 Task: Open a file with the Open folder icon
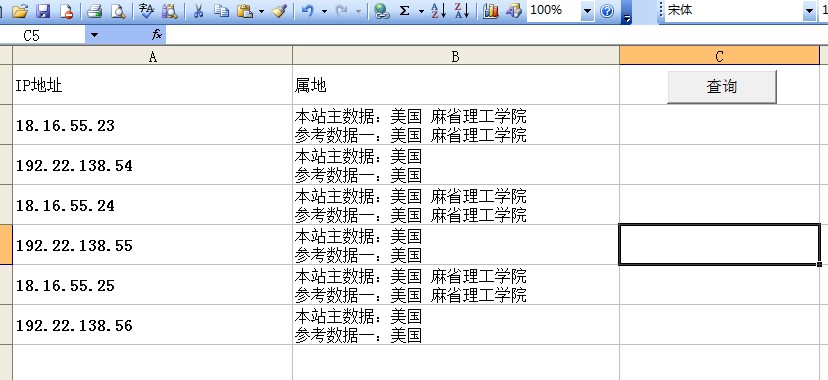20,11
